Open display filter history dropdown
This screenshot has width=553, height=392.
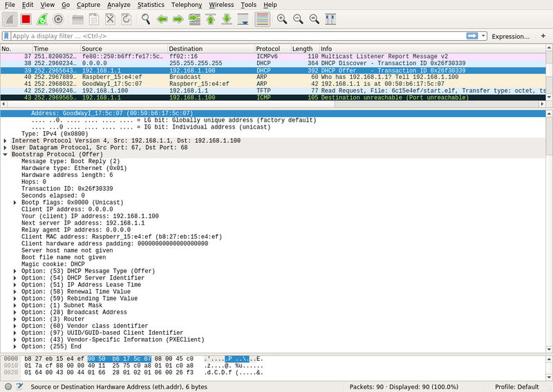tap(483, 36)
